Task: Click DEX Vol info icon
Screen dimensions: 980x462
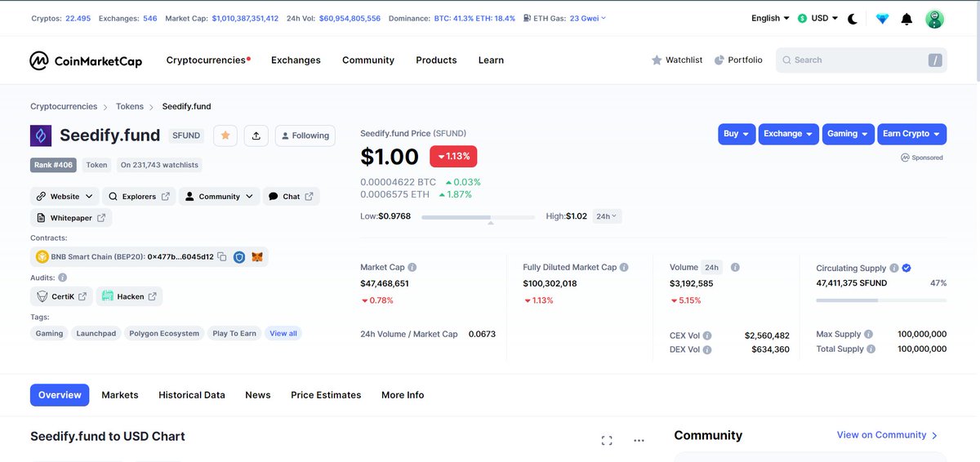Action: [707, 349]
